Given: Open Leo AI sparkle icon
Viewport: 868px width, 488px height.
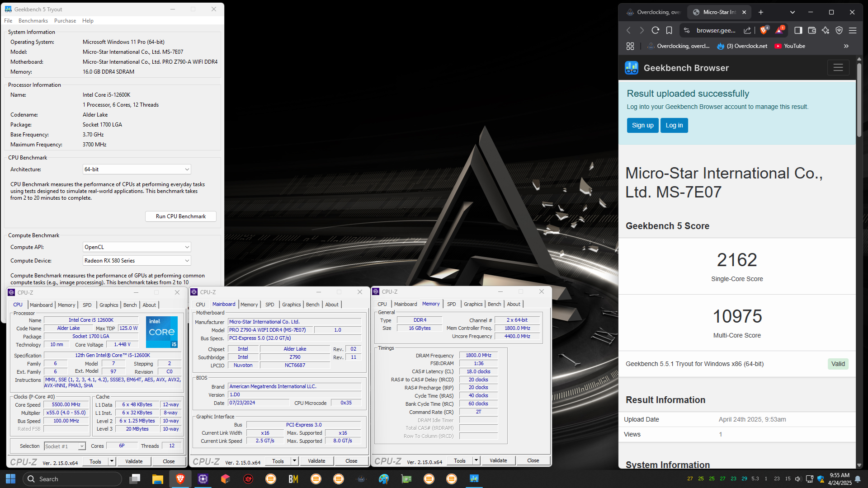Looking at the screenshot, I should [x=826, y=30].
